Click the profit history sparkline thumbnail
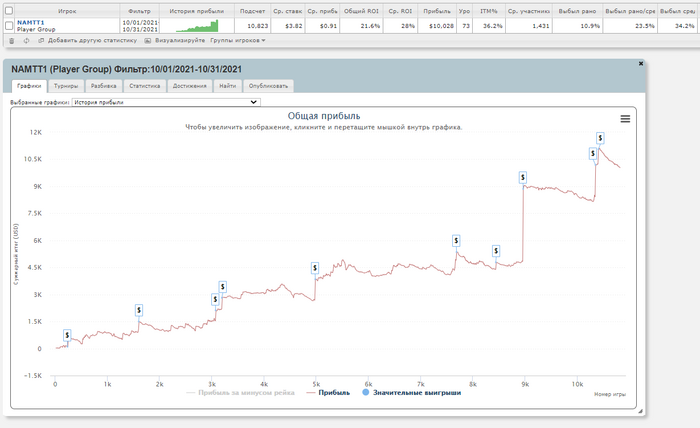This screenshot has width=700, height=428. (197, 26)
